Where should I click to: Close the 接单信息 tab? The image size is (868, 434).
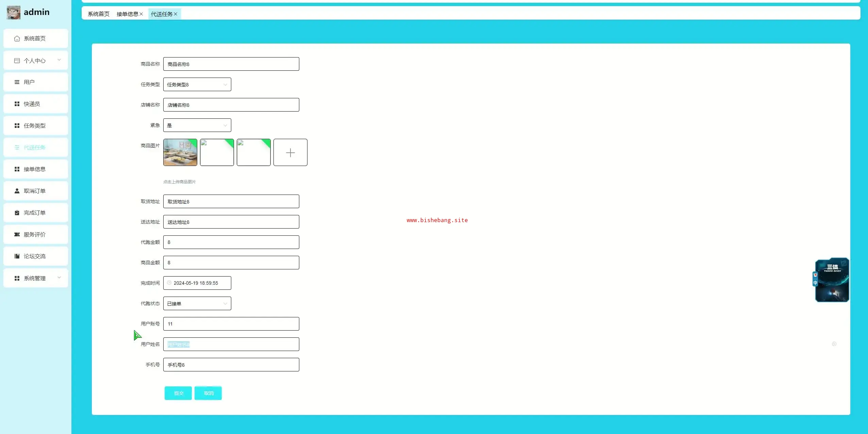141,14
